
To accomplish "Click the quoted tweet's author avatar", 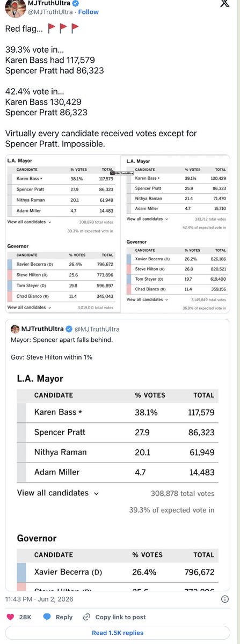I will (x=16, y=329).
